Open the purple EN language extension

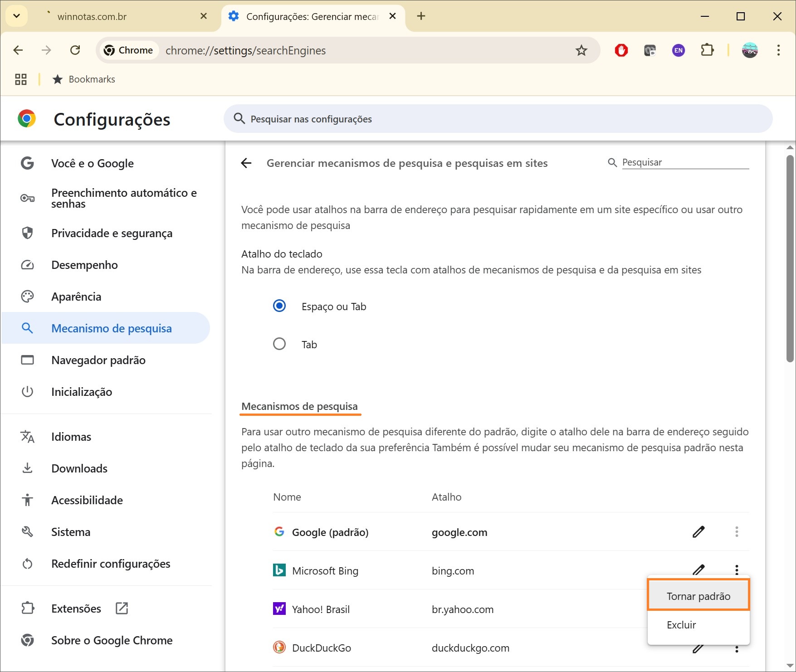[679, 50]
